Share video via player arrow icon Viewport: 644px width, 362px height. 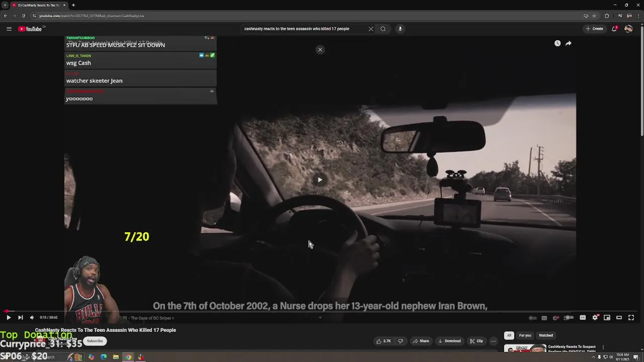(568, 43)
